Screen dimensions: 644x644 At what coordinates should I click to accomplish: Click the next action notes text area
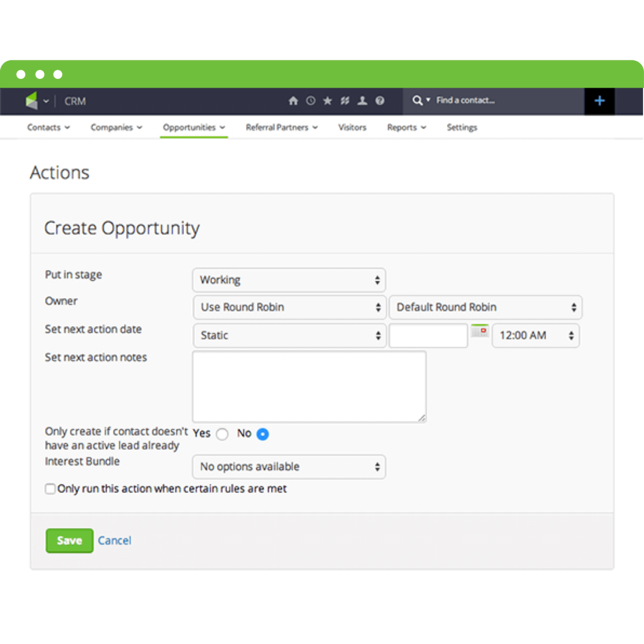(x=309, y=386)
